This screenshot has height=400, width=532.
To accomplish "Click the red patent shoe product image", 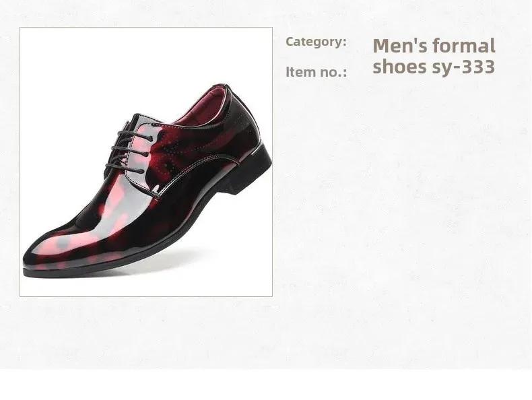I will pyautogui.click(x=146, y=162).
